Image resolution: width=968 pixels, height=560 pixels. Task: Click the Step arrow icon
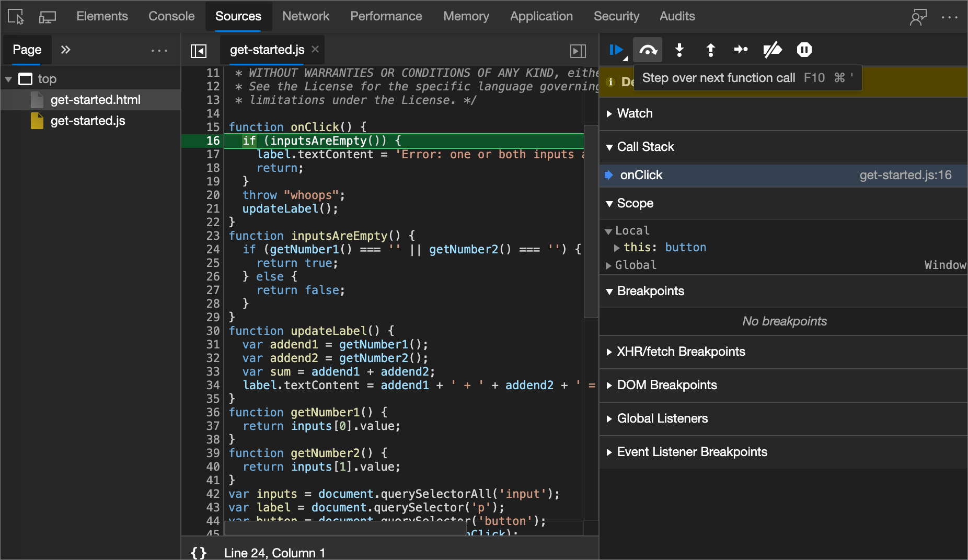741,50
